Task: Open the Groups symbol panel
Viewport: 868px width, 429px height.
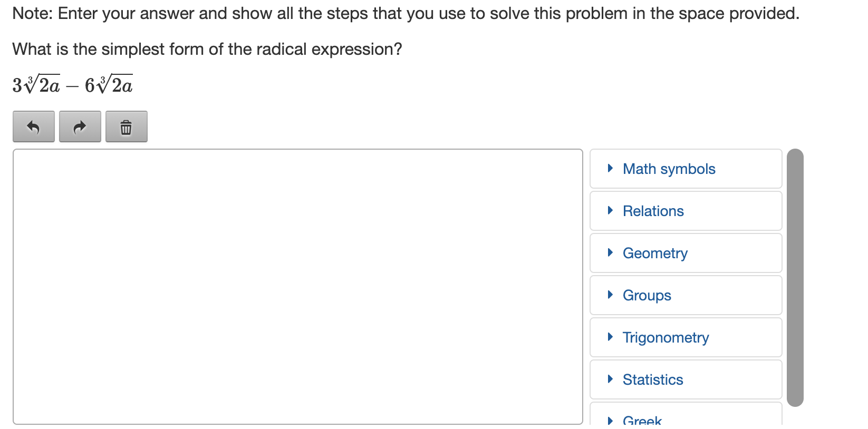Action: coord(686,295)
